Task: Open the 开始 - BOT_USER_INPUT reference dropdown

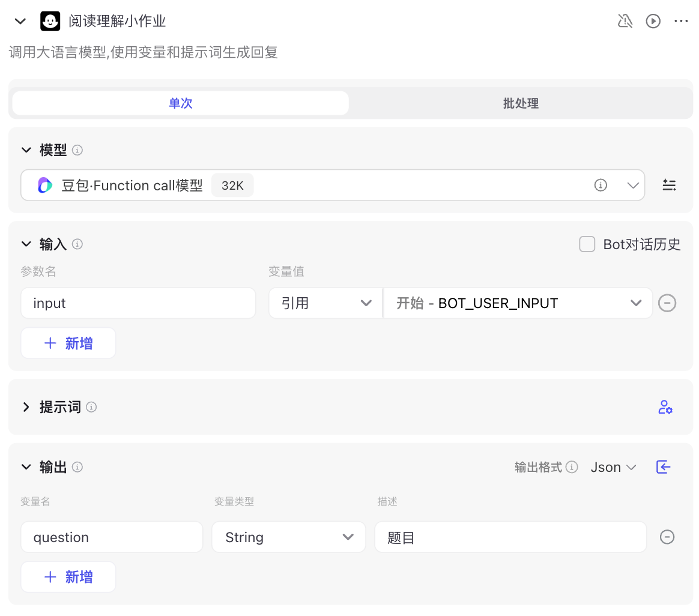Action: (x=518, y=303)
